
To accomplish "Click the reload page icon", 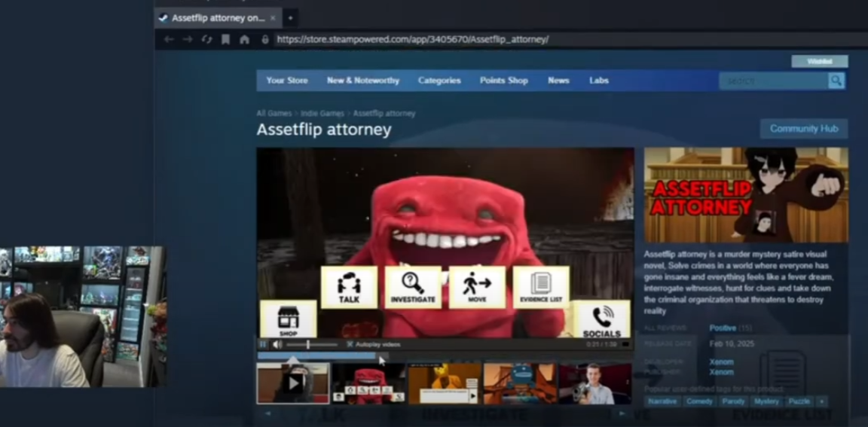I will pyautogui.click(x=206, y=39).
